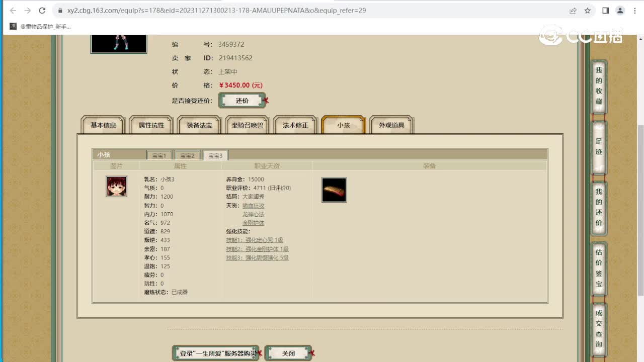Viewport: 644px width, 362px height.
Task: Open the 嗜血狂攻 talent link
Action: [x=254, y=206]
